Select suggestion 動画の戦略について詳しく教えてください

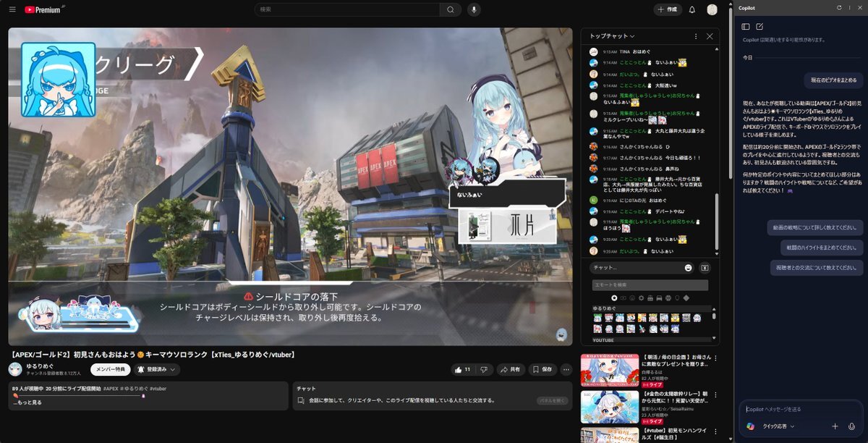pos(815,227)
